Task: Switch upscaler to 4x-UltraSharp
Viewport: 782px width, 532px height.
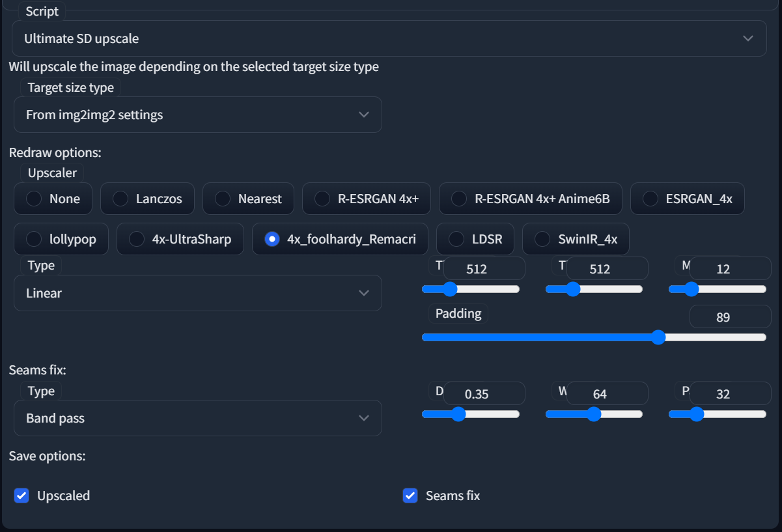Action: pos(180,239)
